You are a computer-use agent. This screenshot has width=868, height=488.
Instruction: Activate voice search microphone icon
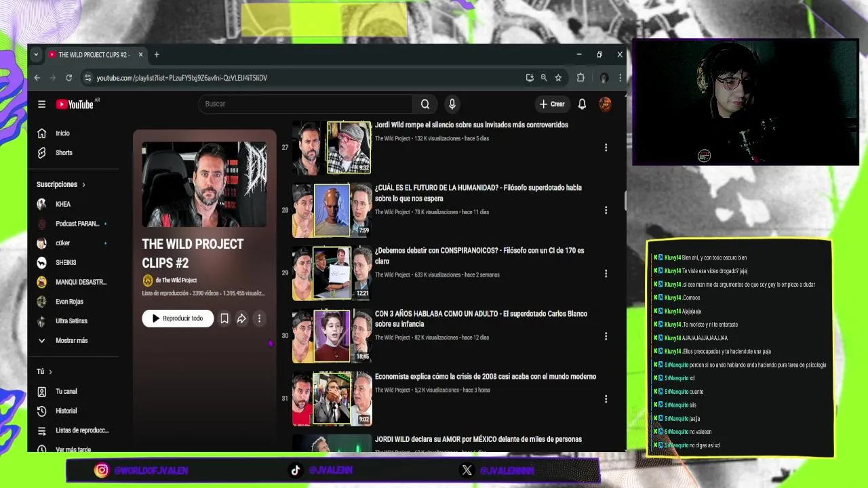tap(452, 104)
